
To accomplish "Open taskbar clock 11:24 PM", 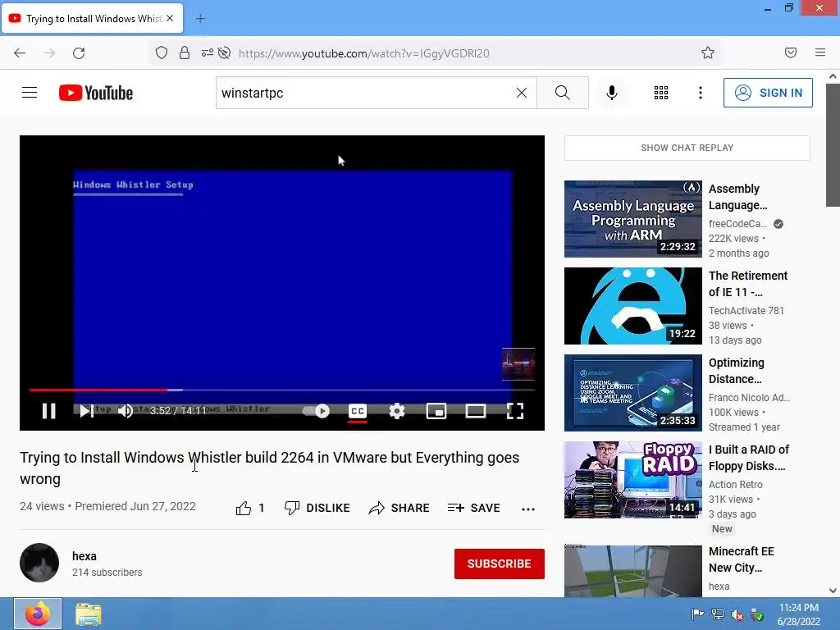I will [x=798, y=614].
